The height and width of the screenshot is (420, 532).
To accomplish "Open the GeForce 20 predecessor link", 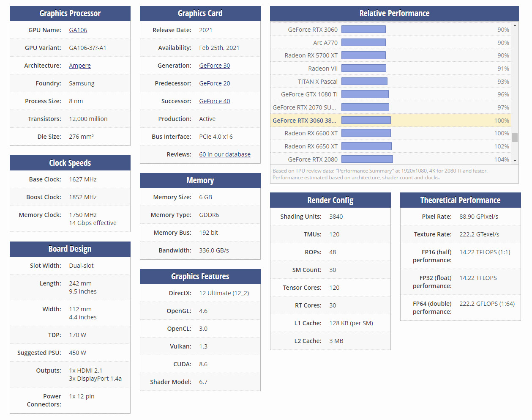I will (x=215, y=83).
